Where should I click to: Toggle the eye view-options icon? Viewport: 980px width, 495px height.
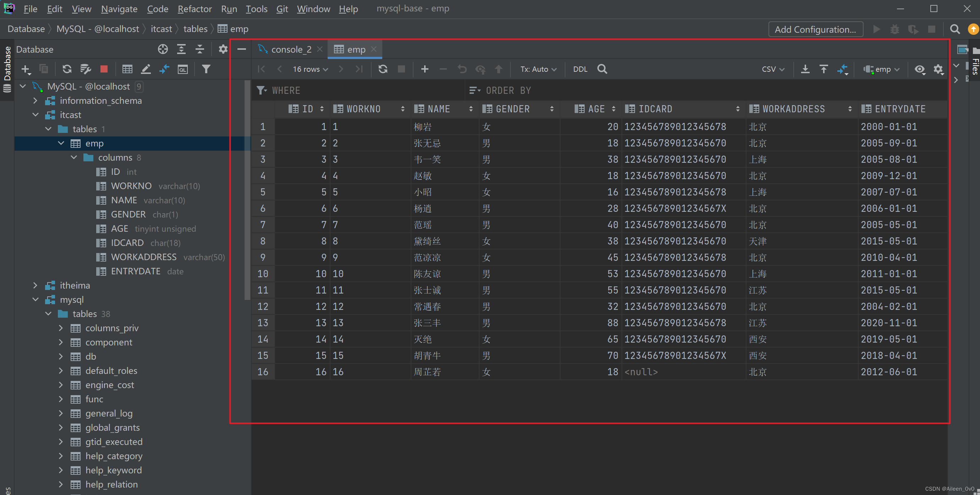[920, 69]
